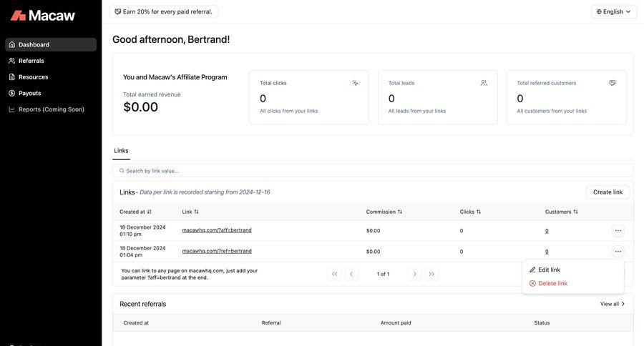Viewport: 644px width, 346px height.
Task: Click the Total leads card
Action: tap(438, 97)
